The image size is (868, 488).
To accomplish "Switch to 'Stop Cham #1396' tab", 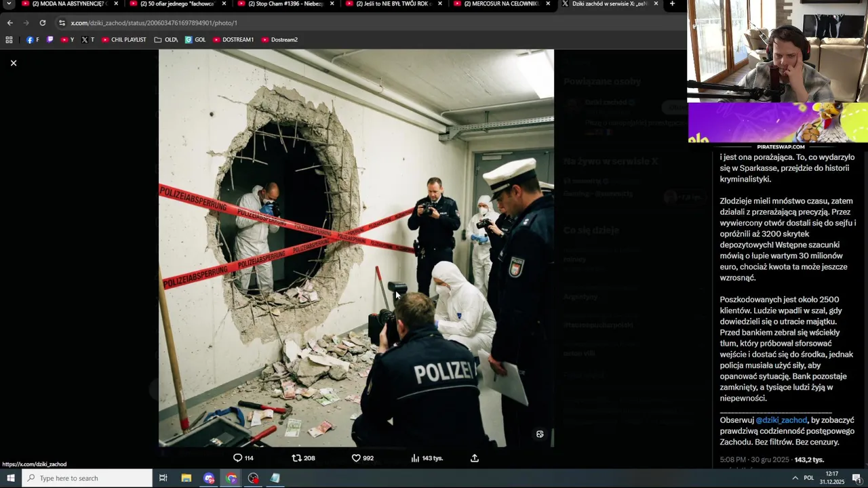I will (285, 4).
